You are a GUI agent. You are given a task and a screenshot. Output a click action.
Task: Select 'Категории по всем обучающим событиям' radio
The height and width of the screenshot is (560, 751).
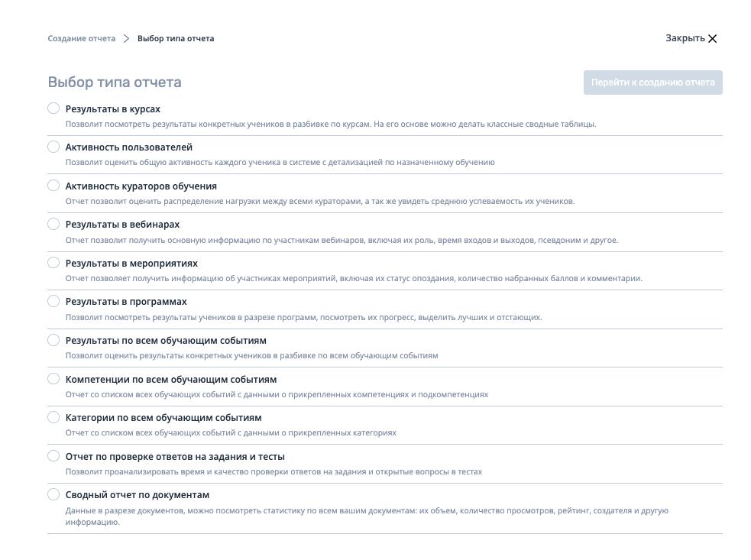click(x=53, y=417)
